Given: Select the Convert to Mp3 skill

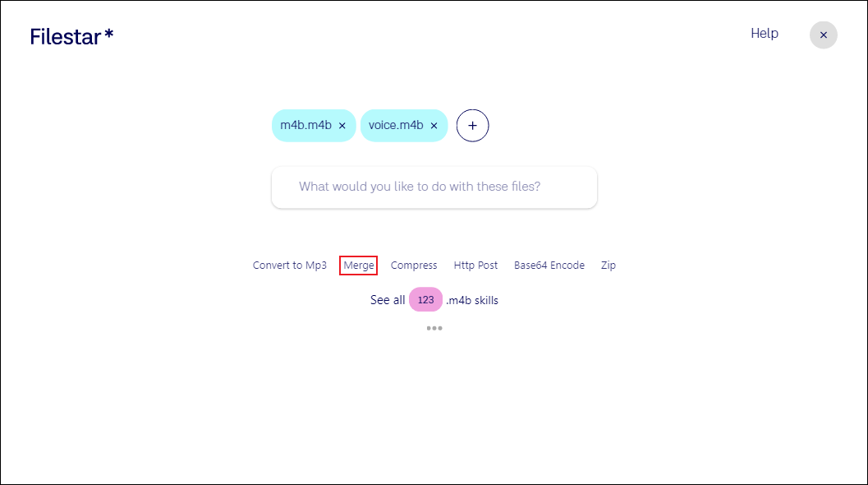Looking at the screenshot, I should (289, 265).
